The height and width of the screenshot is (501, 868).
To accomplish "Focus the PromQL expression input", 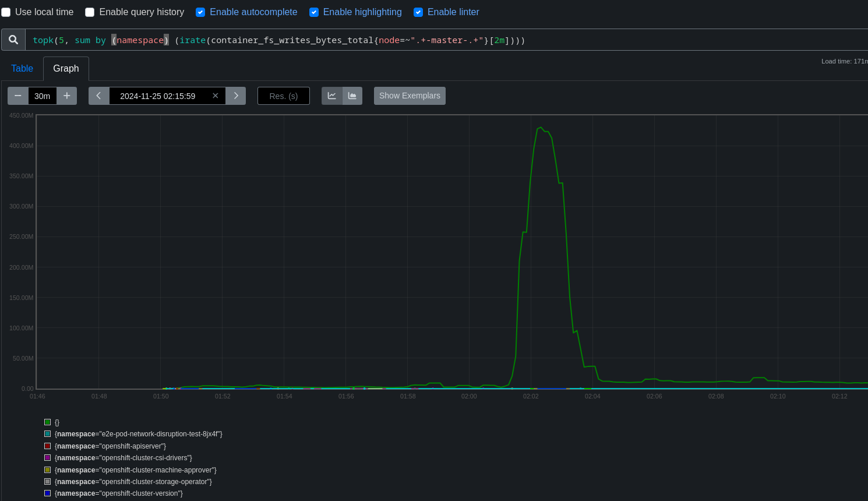I will [x=447, y=40].
